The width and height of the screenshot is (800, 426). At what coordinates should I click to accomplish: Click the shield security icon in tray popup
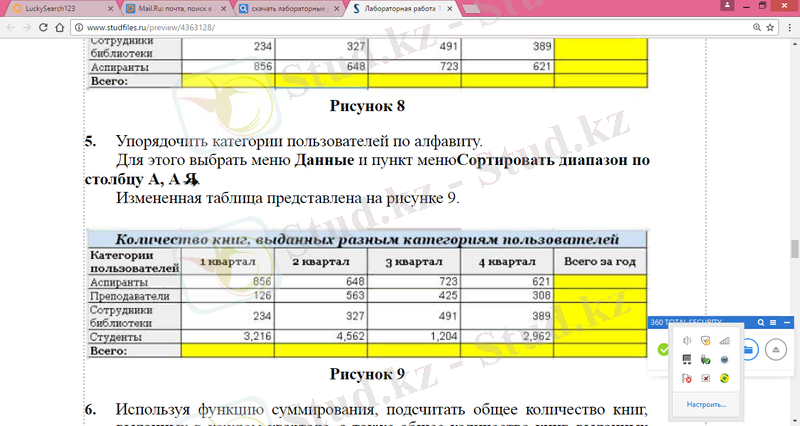(706, 341)
